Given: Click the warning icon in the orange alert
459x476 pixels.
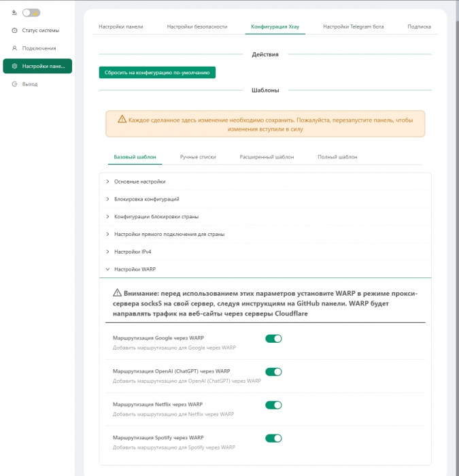Looking at the screenshot, I should click(x=122, y=119).
